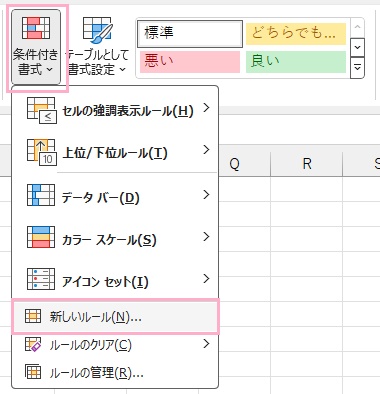The image size is (380, 394).
Task: Click the テーブルとして書式設定 table-brush icon
Action: [x=97, y=30]
